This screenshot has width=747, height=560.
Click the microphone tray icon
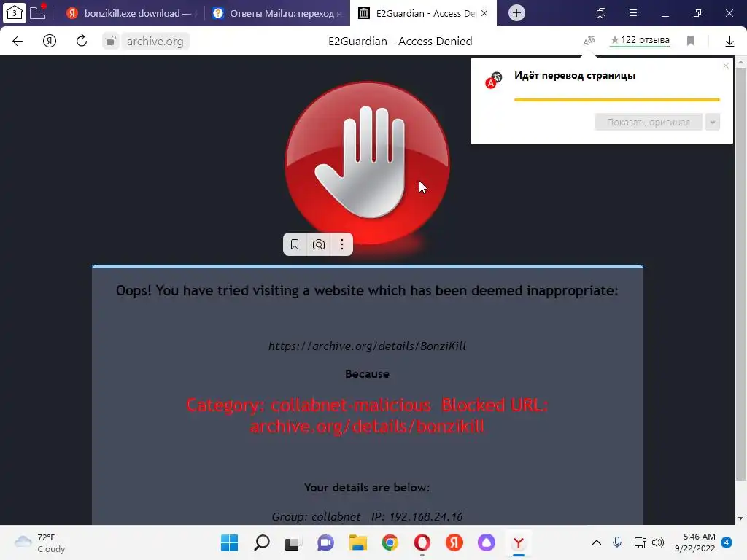617,542
